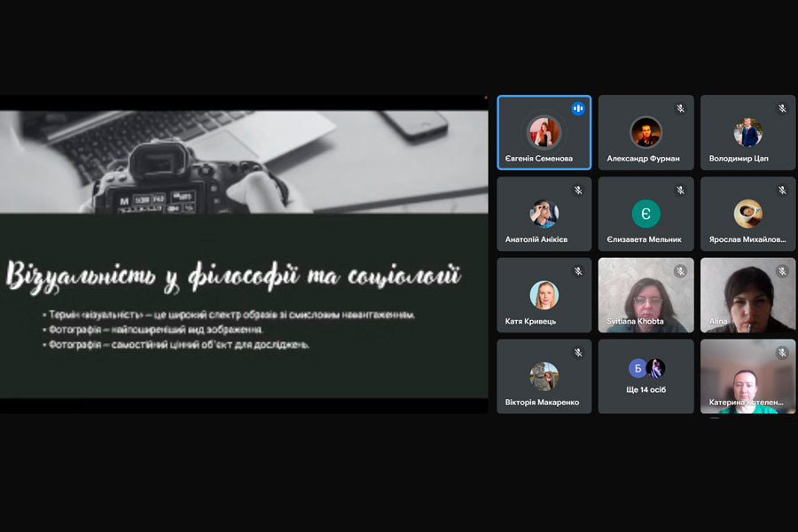Click Анатолій Анікієв's profile avatar

click(544, 214)
